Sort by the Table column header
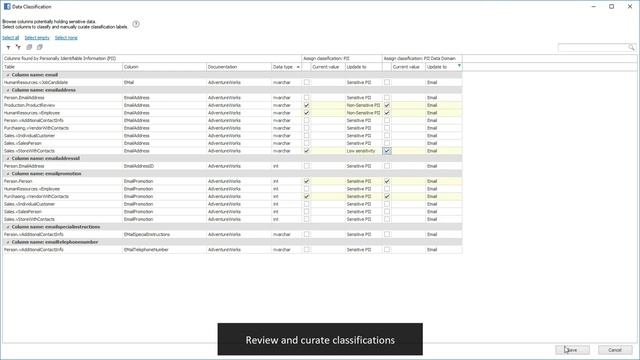The width and height of the screenshot is (640, 360). tap(62, 67)
